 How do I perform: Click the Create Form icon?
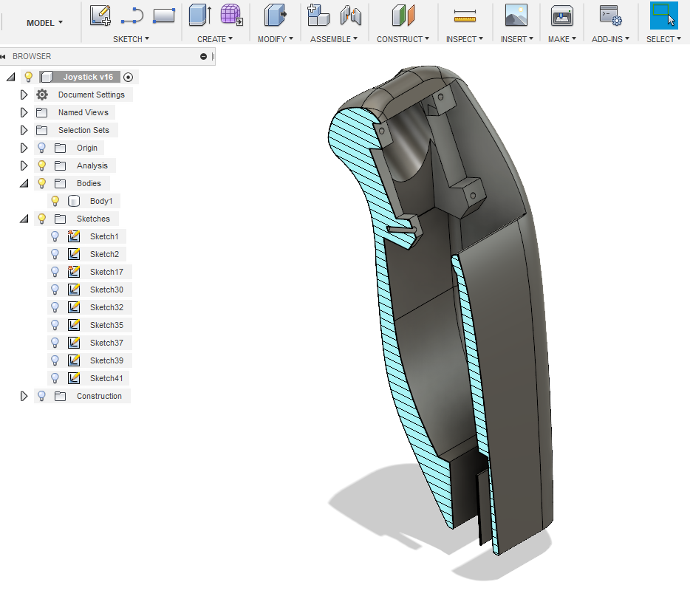231,15
